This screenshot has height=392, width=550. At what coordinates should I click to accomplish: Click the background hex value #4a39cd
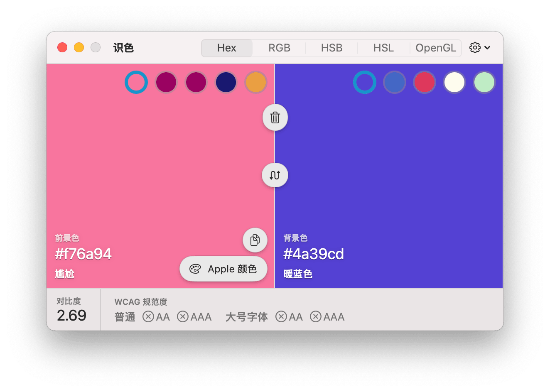point(314,254)
